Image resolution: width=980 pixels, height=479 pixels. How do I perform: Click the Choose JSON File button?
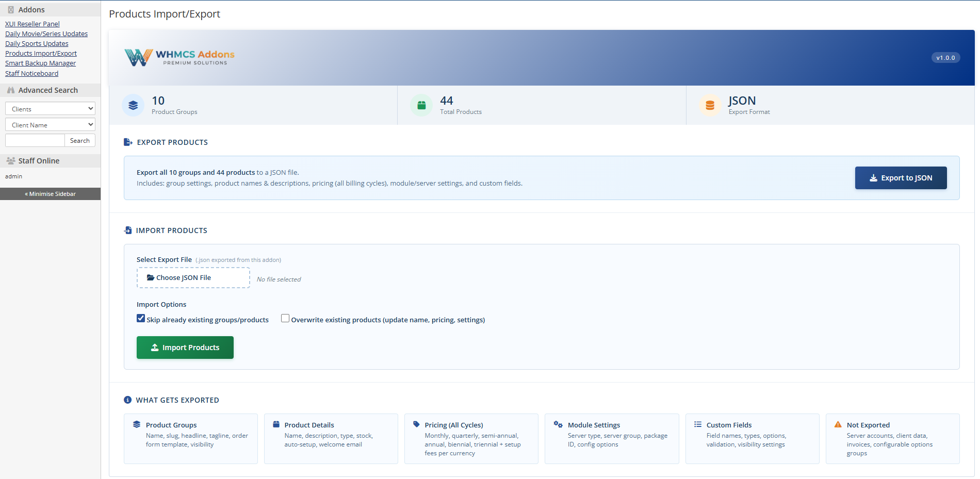click(x=193, y=277)
